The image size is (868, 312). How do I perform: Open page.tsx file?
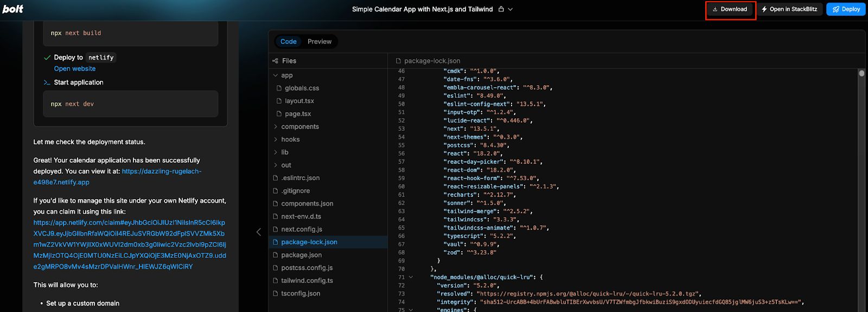click(298, 114)
